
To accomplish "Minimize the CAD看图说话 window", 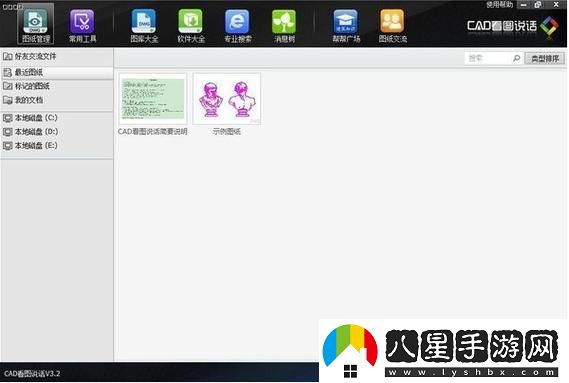I will click(524, 5).
